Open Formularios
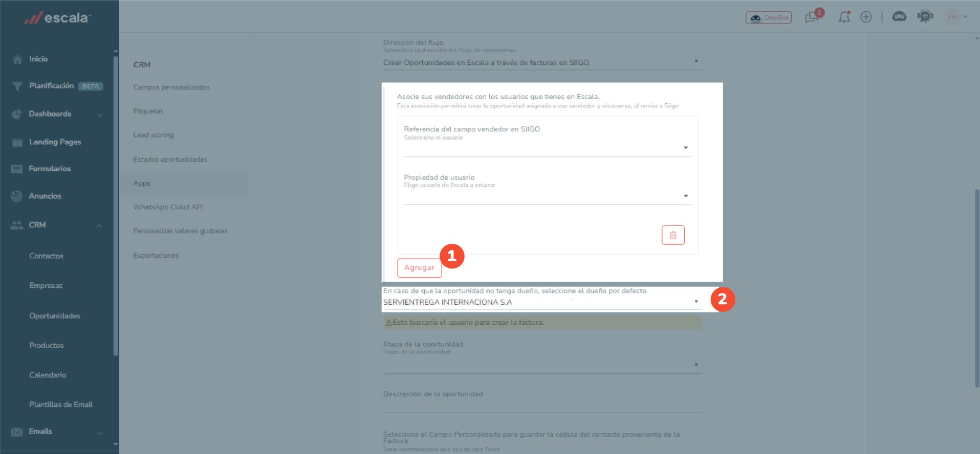This screenshot has height=454, width=980. click(x=50, y=169)
